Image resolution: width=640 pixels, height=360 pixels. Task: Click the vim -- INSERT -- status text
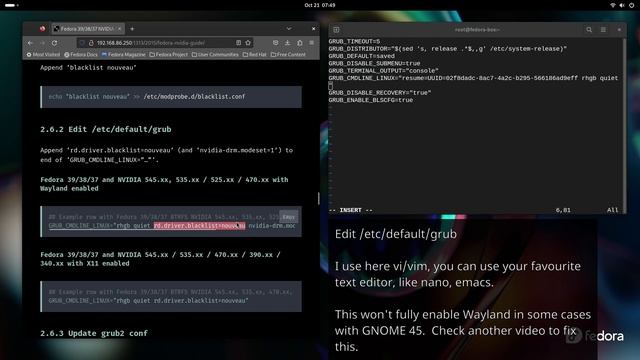[351, 210]
